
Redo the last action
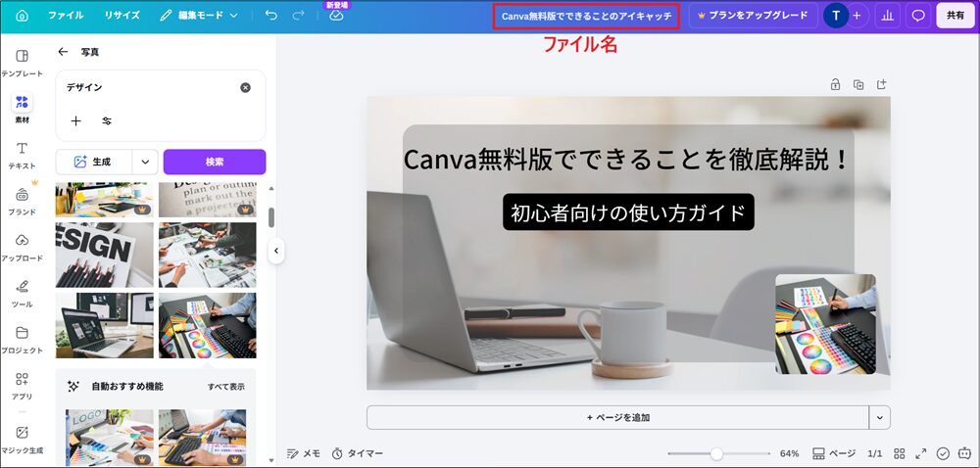(x=298, y=16)
